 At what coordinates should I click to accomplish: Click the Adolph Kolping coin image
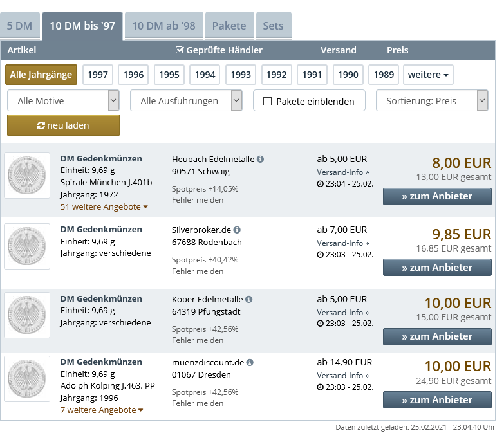(27, 380)
